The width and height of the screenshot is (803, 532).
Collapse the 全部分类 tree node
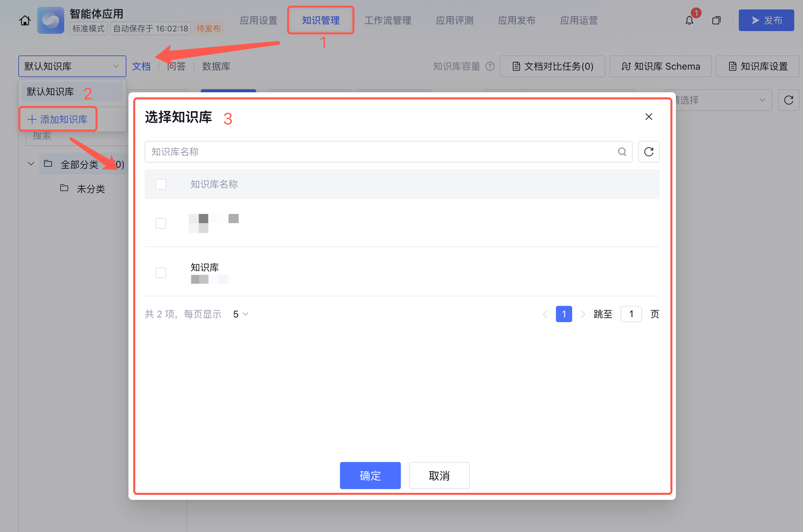(31, 164)
